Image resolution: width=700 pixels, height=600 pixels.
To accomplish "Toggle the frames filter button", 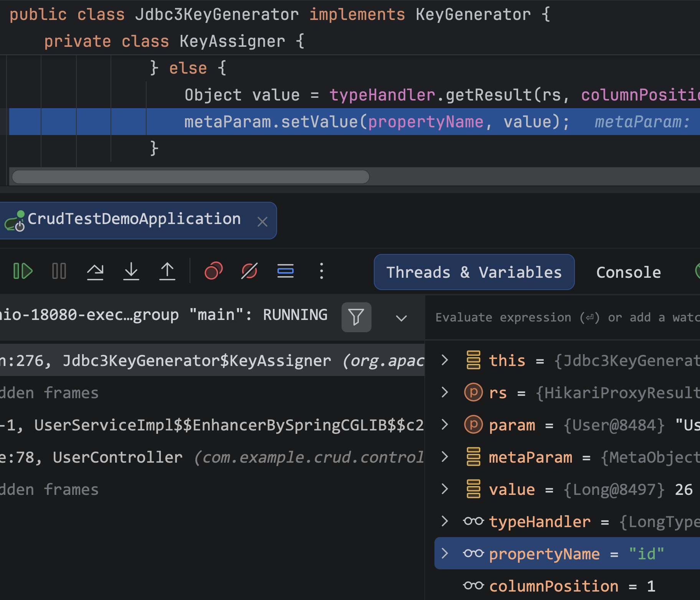I will 356,317.
